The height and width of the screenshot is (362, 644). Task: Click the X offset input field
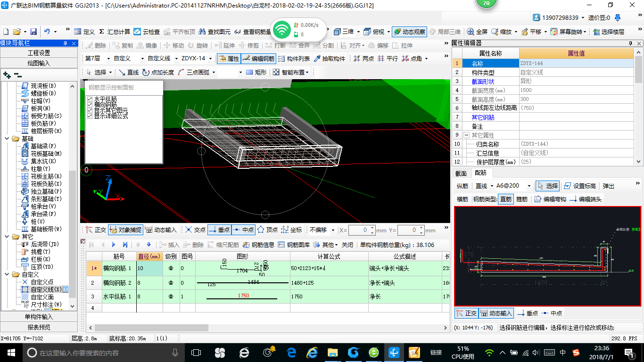(x=358, y=230)
